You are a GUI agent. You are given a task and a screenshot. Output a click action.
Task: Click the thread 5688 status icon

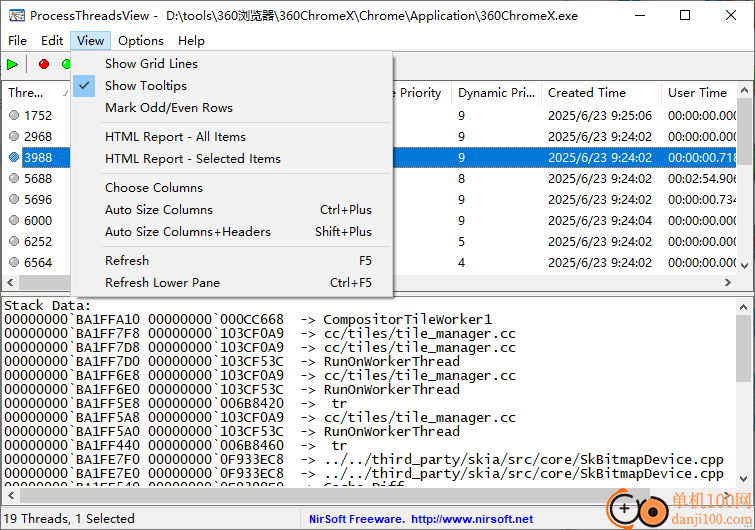coord(14,178)
